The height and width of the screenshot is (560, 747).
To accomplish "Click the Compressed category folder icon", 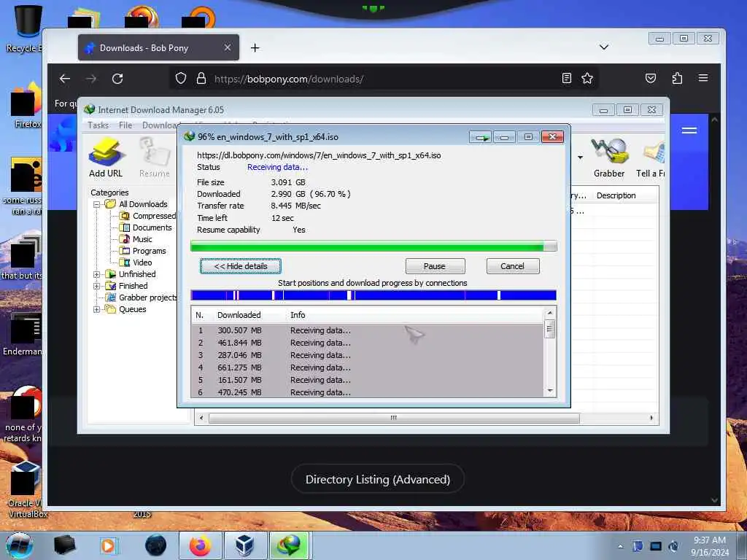I will point(125,216).
